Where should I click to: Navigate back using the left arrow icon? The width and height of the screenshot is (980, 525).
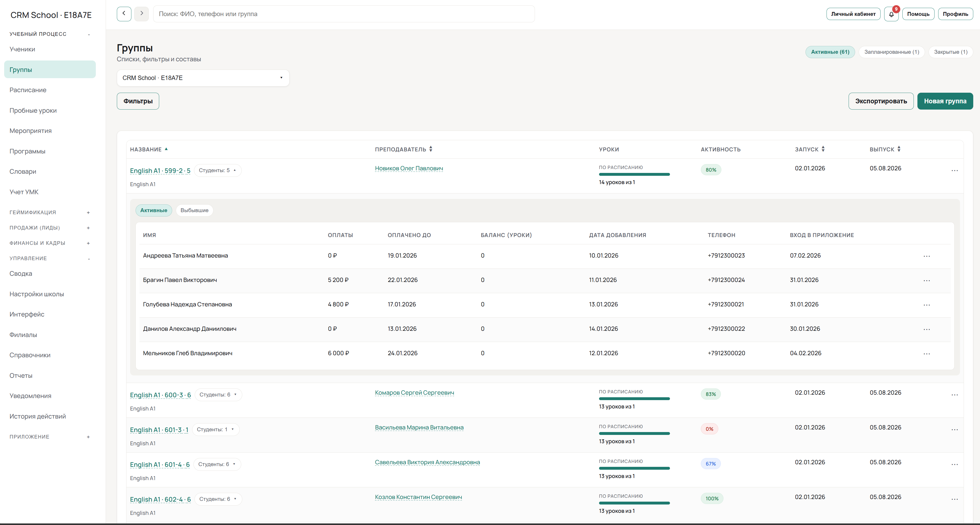point(124,14)
